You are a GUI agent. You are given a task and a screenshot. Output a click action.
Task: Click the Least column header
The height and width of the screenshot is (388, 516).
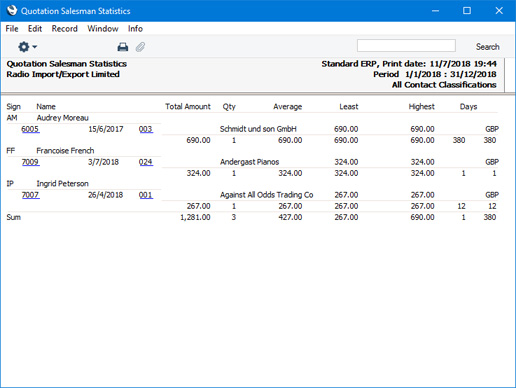coord(349,107)
